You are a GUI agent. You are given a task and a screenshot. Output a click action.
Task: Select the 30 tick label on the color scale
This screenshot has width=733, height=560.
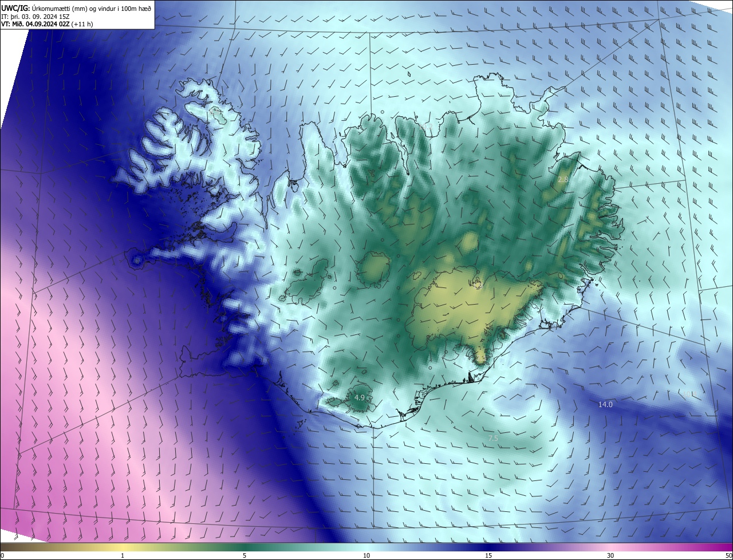(x=610, y=555)
